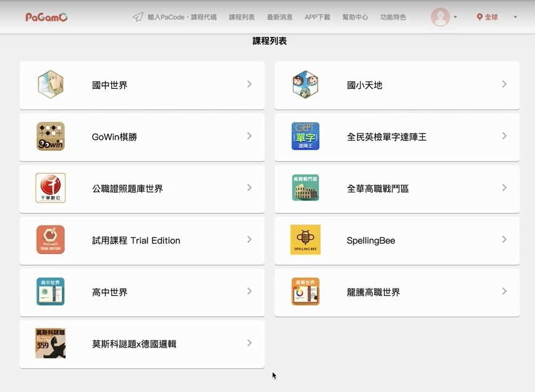Open the 全華高職戰鬥區 course title
Screen dimensions: 535x392
tap(378, 189)
